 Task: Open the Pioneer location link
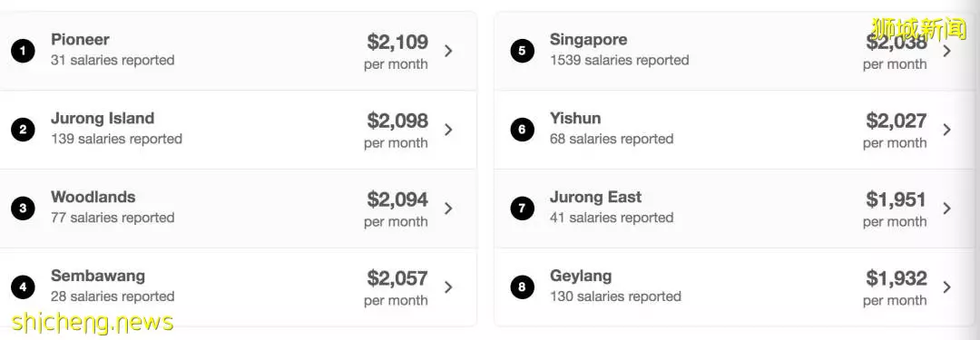coord(80,39)
